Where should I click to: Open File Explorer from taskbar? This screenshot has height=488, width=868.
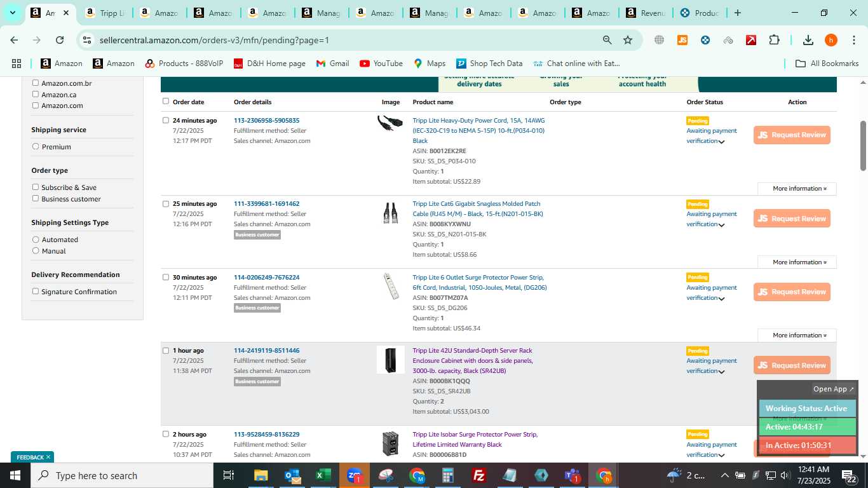(x=261, y=475)
